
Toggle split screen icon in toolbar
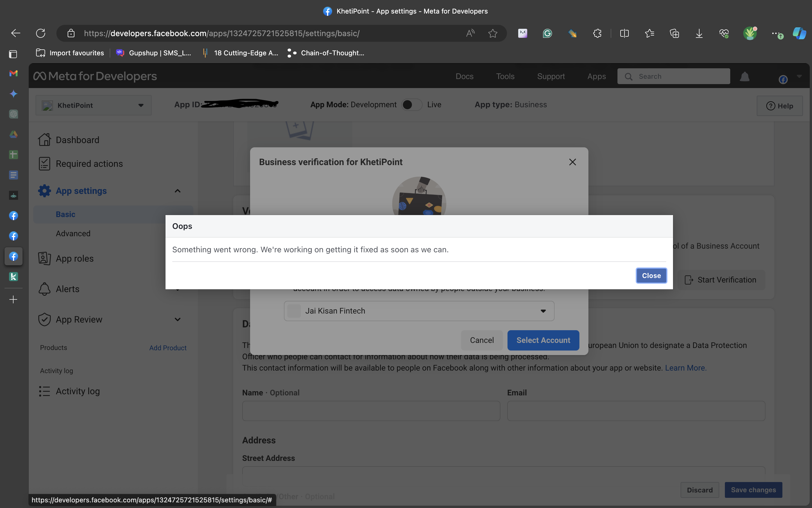coord(625,33)
